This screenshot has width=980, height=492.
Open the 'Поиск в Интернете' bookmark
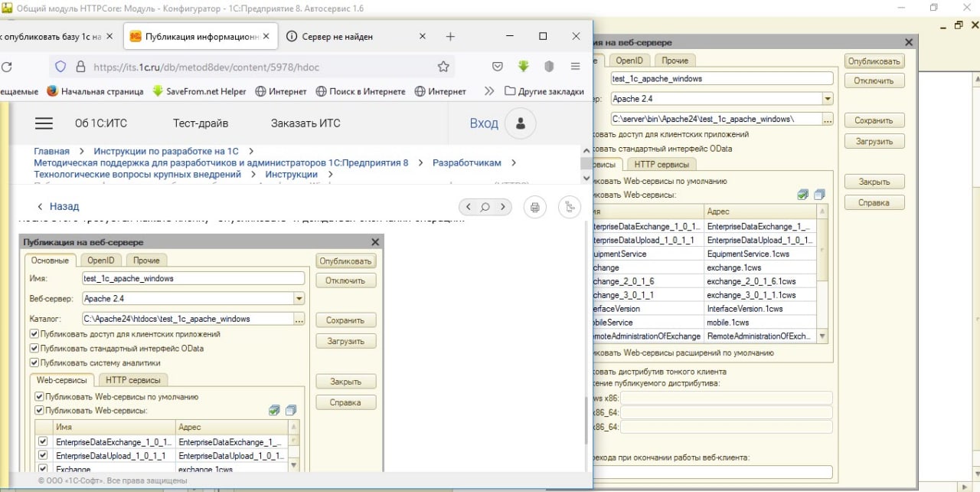coord(360,91)
